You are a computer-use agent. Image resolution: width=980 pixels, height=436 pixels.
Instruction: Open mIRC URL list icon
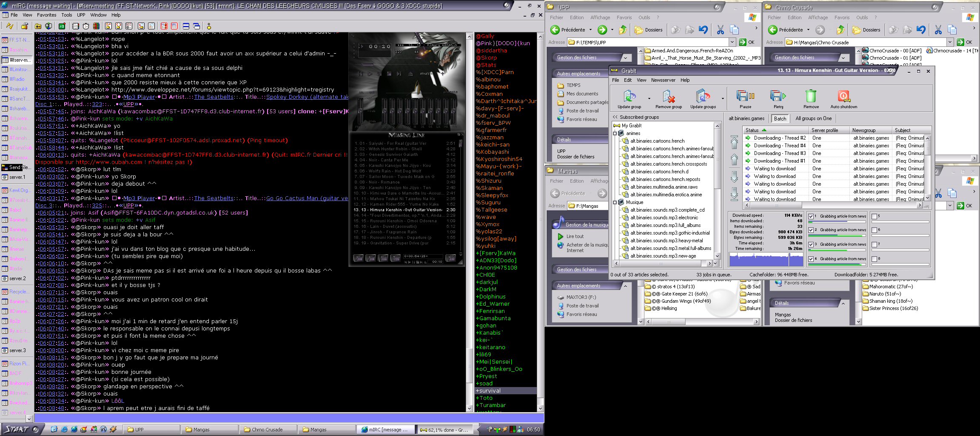[174, 26]
